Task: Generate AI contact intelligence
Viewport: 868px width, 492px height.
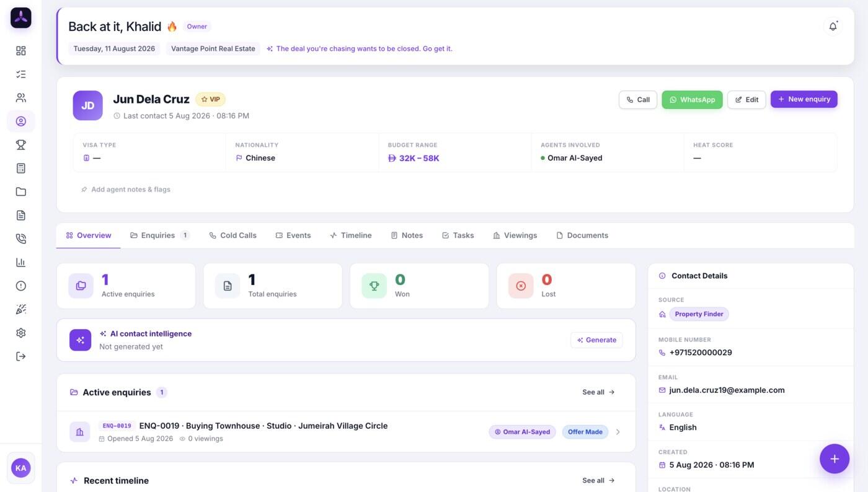Action: pos(596,340)
